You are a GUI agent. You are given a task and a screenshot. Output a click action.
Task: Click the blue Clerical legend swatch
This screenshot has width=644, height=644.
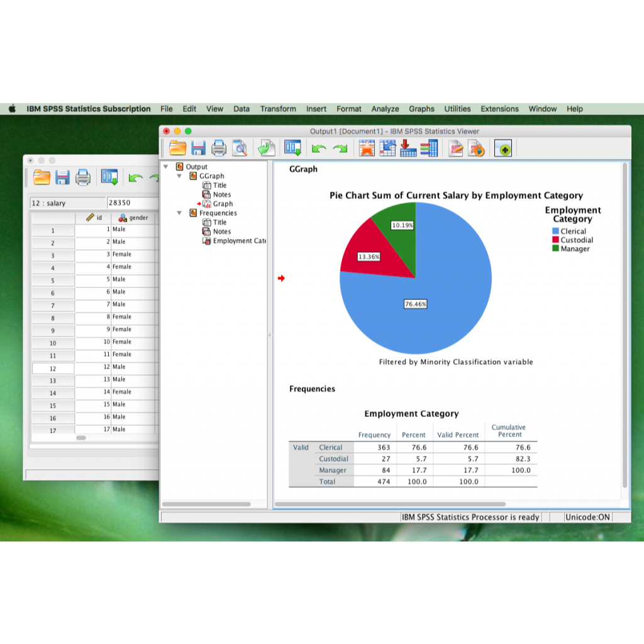(555, 231)
